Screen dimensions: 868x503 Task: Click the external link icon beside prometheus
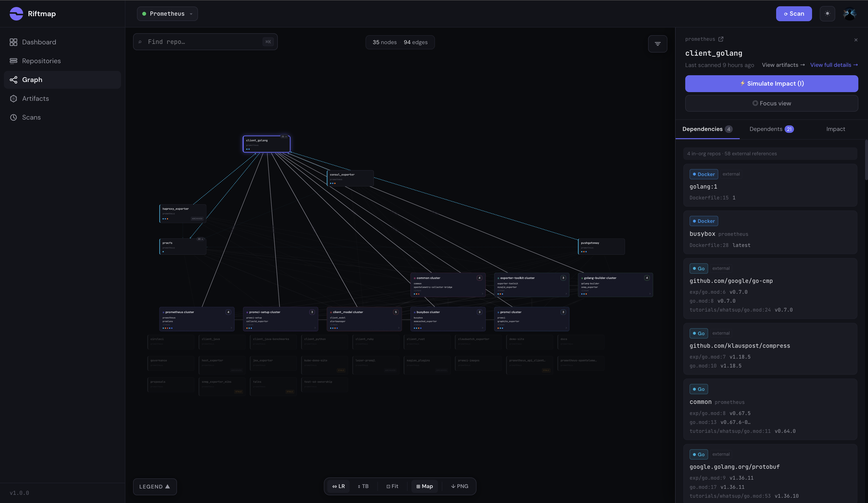pos(721,39)
